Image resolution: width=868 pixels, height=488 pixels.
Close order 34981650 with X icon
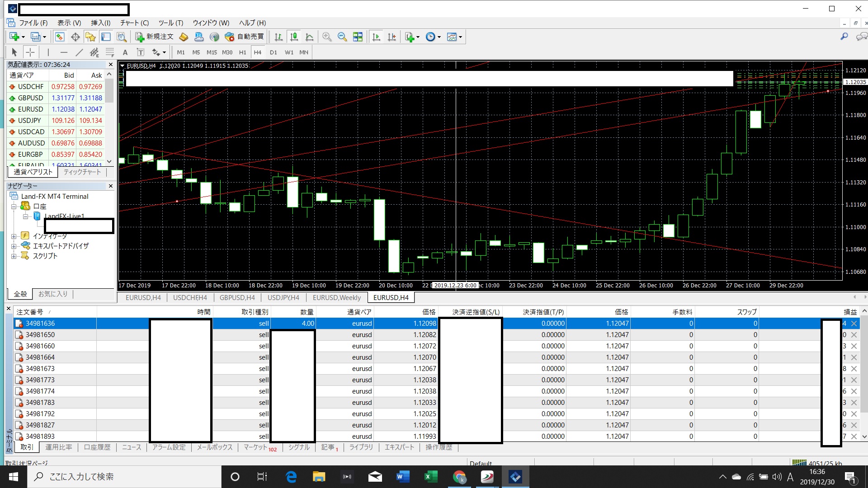[x=854, y=335]
